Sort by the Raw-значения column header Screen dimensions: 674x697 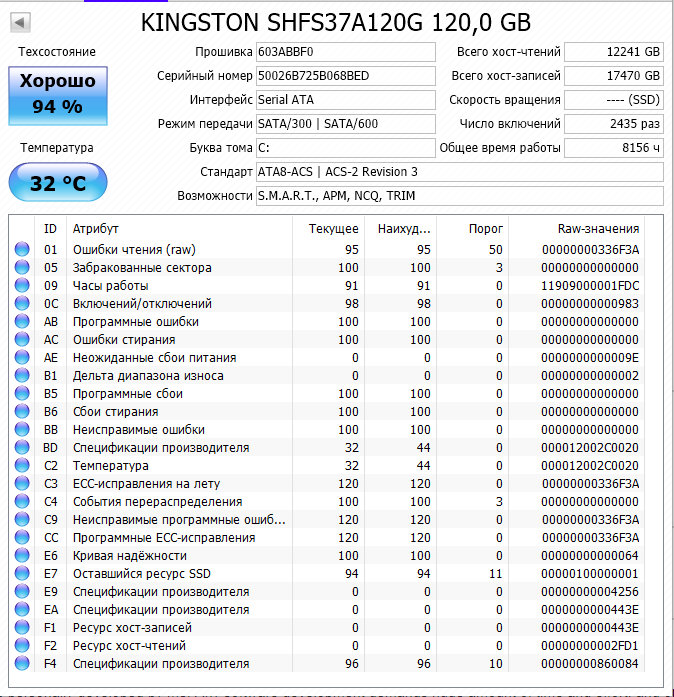pos(577,228)
